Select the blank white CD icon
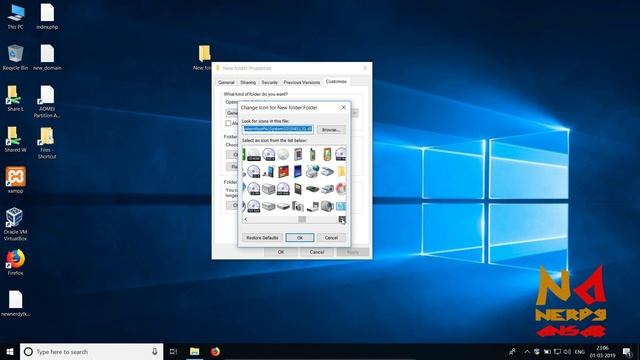 point(283,154)
